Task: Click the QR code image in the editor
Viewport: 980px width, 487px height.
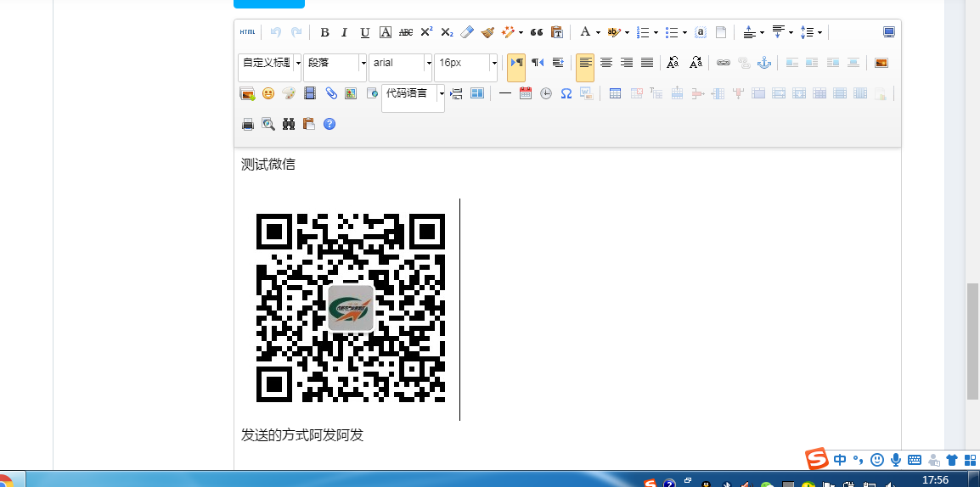Action: pos(351,308)
